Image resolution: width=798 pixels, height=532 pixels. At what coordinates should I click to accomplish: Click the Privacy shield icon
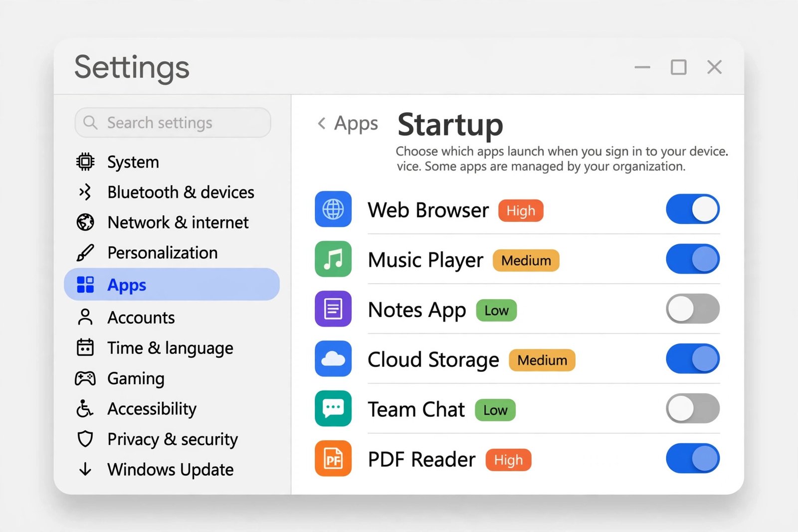(85, 439)
